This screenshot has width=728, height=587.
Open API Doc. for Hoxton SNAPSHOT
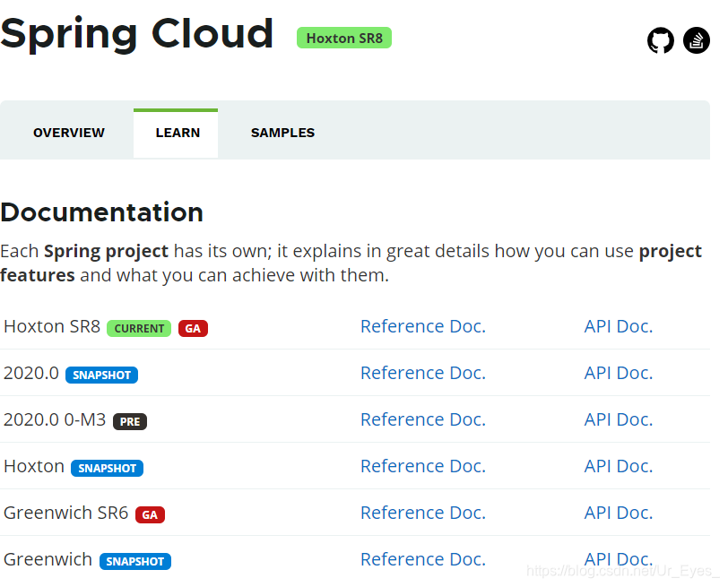coord(618,466)
